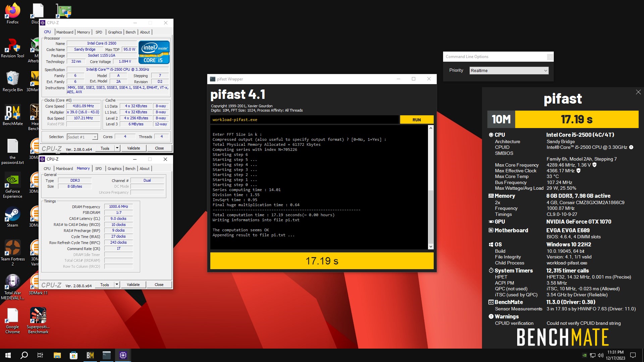The width and height of the screenshot is (644, 362).
Task: Click the verified shield next to Max Core Frequency
Action: 594,165
